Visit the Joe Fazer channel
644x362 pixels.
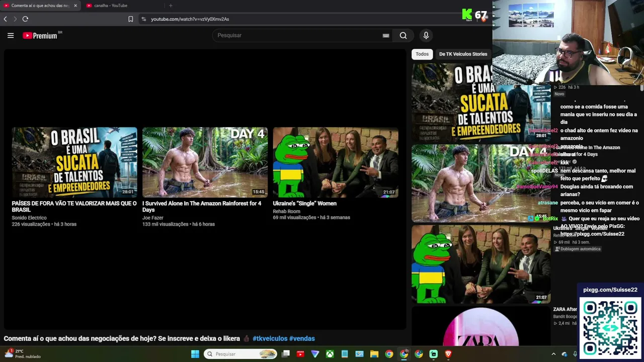click(x=153, y=218)
